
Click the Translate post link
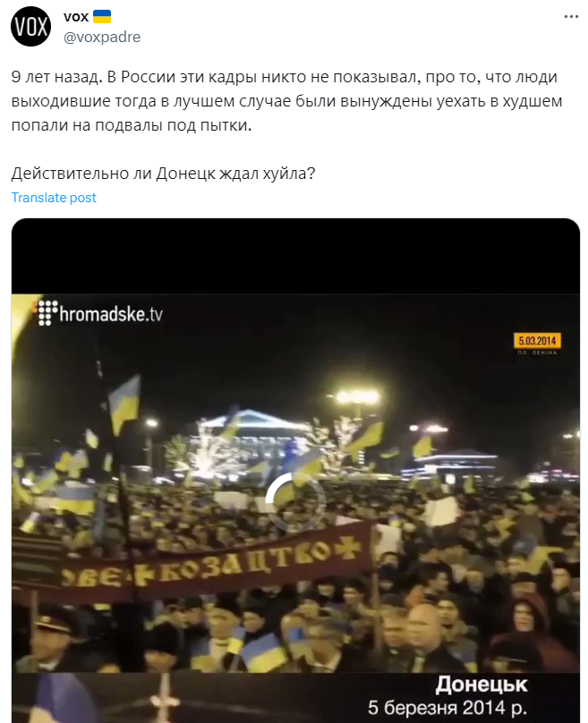(x=54, y=198)
